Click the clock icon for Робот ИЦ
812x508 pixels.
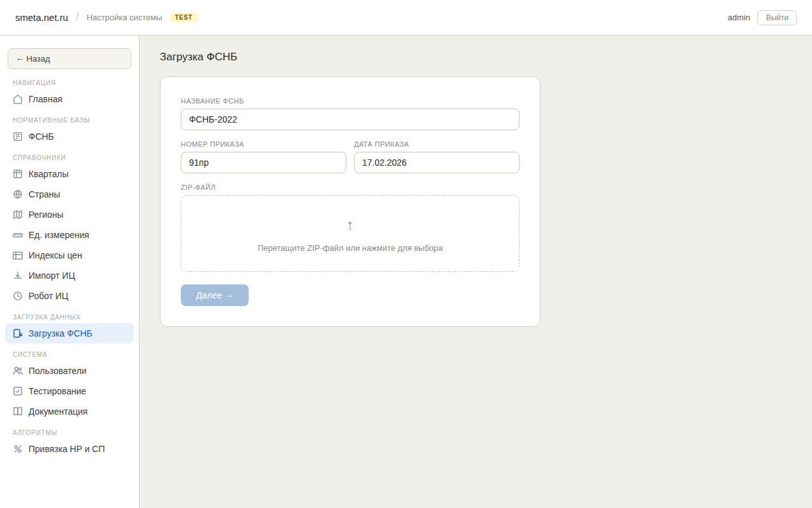(18, 296)
